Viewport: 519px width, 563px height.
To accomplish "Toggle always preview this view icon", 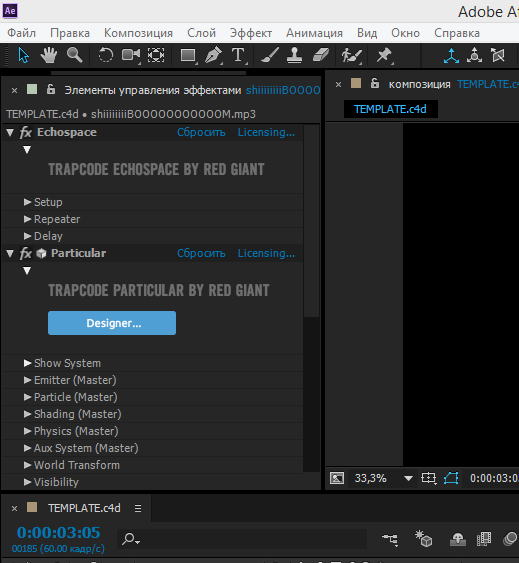I will point(337,478).
